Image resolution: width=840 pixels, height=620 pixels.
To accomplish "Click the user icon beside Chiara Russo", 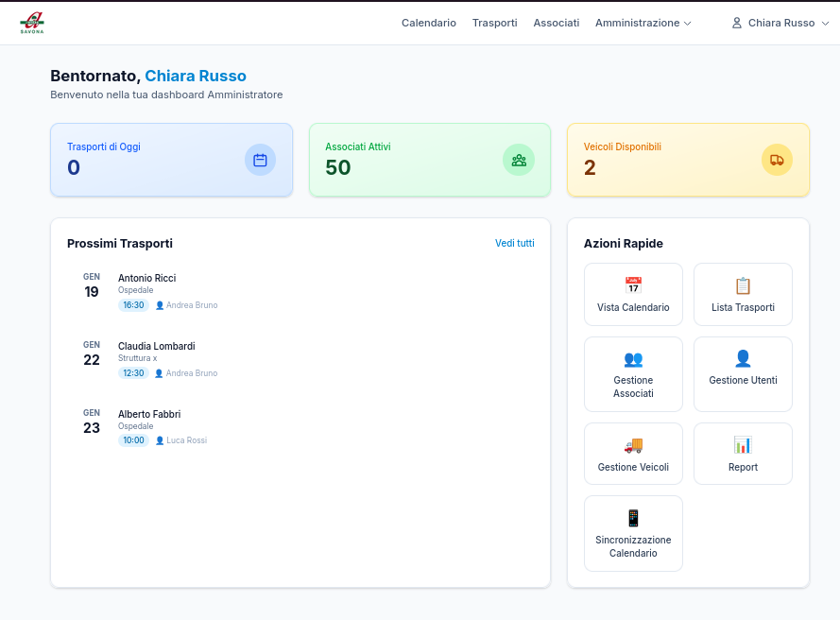I will (736, 23).
